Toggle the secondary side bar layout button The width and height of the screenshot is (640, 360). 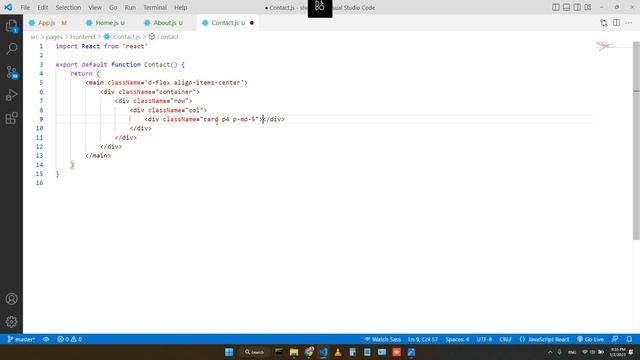click(577, 7)
